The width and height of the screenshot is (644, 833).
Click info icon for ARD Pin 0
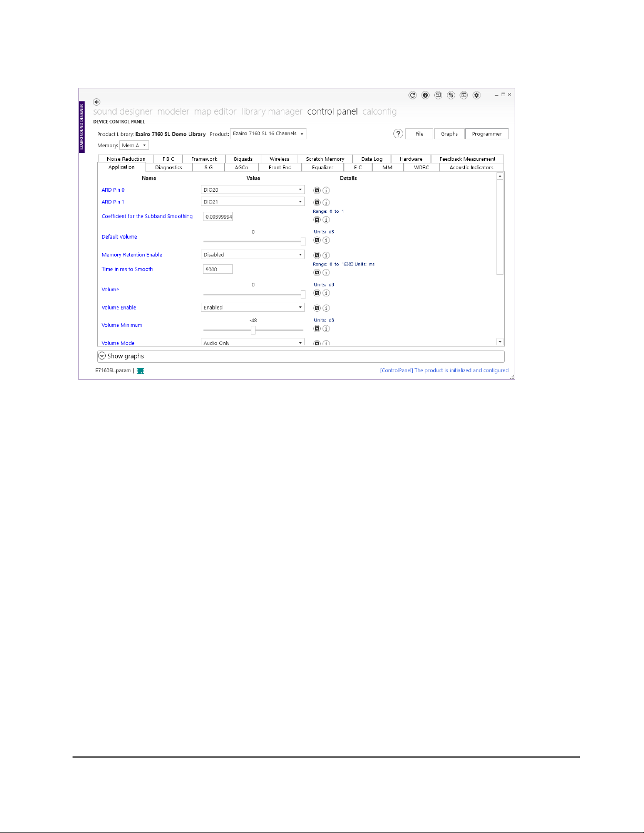click(326, 190)
